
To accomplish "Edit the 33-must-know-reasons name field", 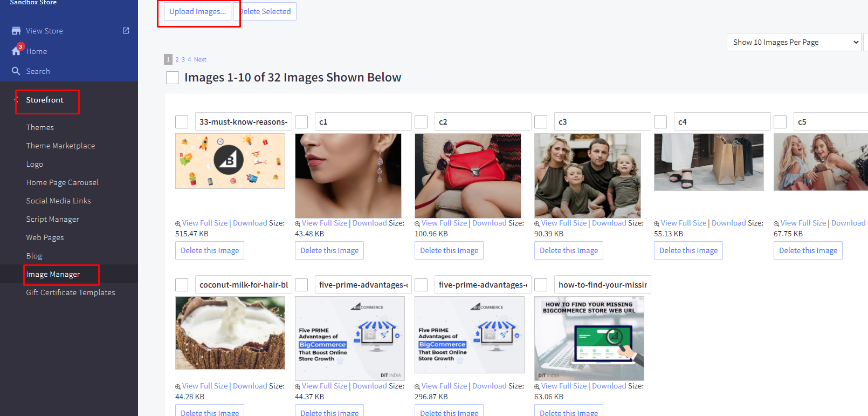I will [244, 121].
